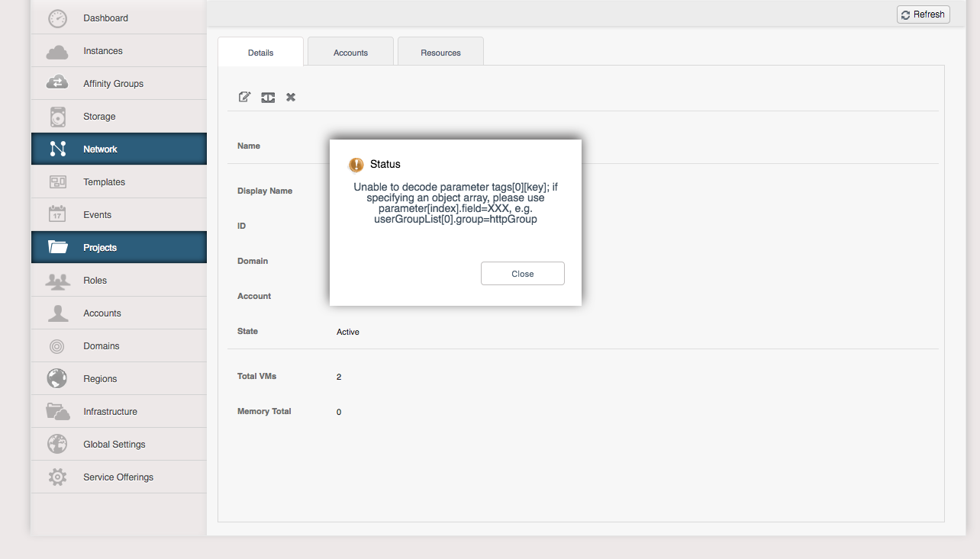Click the Status dialog title

385,164
